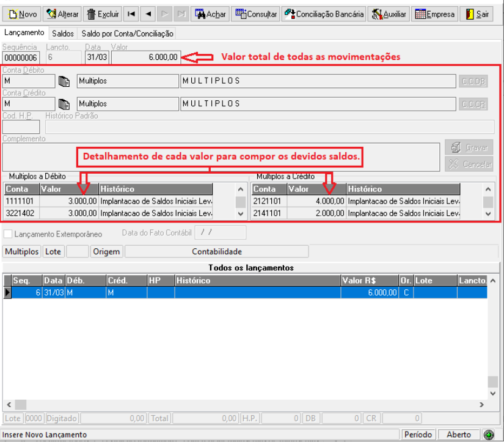Viewport: 504px width, 442px height.
Task: Click the Lote button
Action: pos(53,251)
